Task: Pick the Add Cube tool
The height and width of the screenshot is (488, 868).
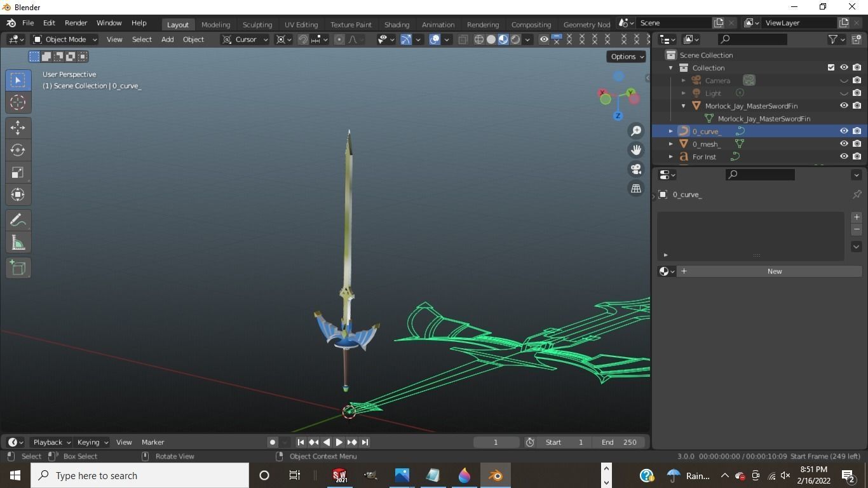Action: pyautogui.click(x=18, y=268)
